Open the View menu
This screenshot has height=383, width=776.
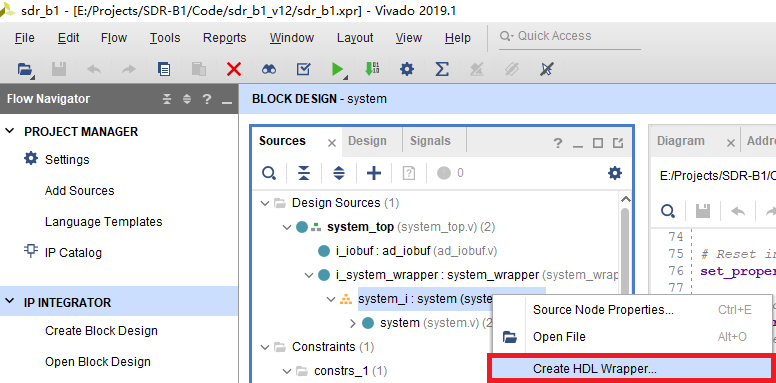[x=409, y=38]
